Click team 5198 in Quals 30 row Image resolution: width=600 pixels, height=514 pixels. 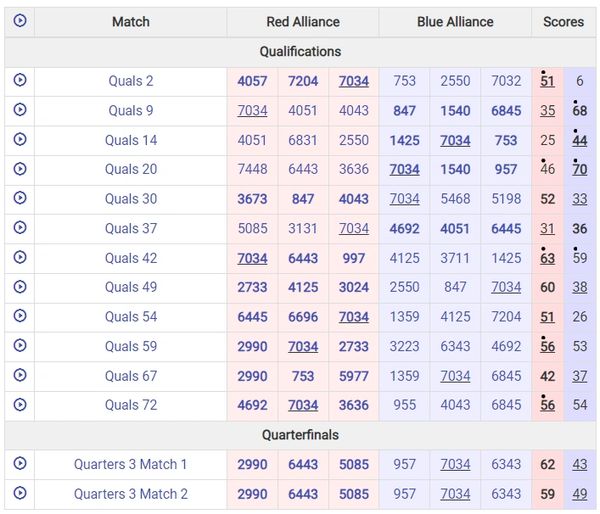(x=506, y=199)
